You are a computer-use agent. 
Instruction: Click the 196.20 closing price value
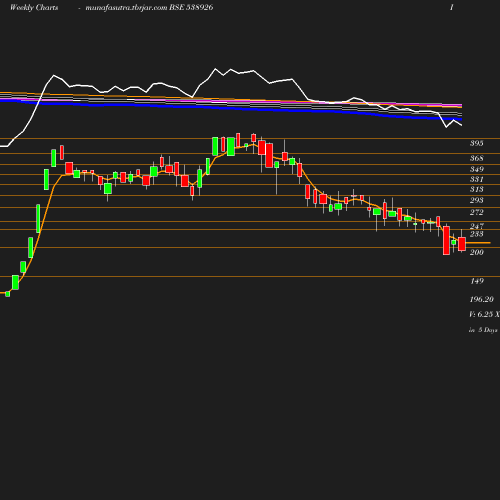482,299
